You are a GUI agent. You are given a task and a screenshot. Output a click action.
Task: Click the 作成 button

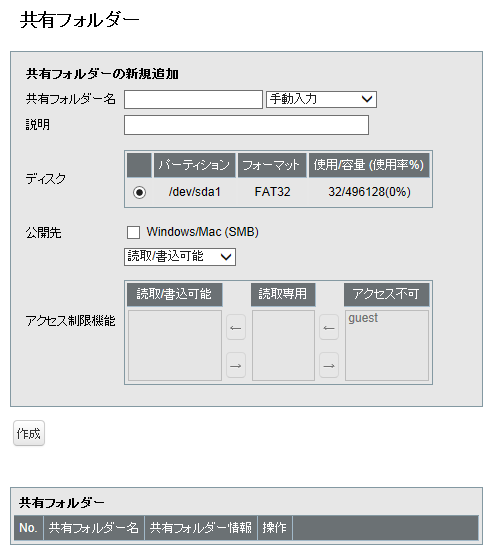click(29, 433)
